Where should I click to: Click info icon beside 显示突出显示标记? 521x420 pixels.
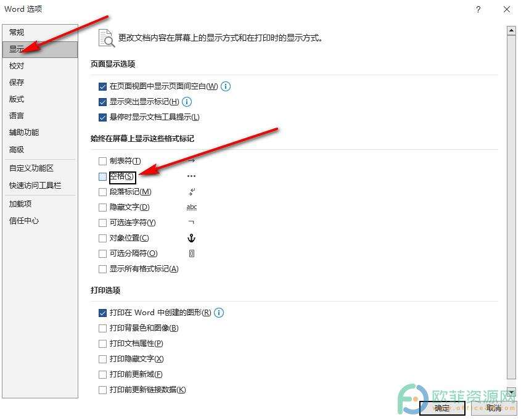click(187, 102)
